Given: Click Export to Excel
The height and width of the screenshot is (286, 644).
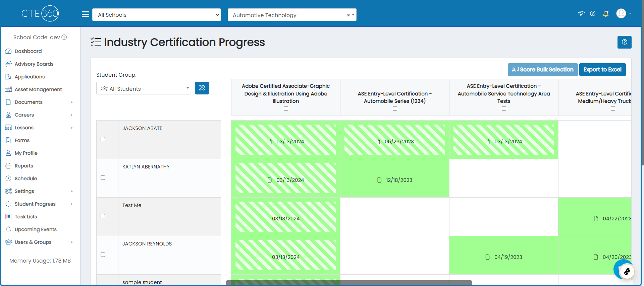Looking at the screenshot, I should (602, 70).
